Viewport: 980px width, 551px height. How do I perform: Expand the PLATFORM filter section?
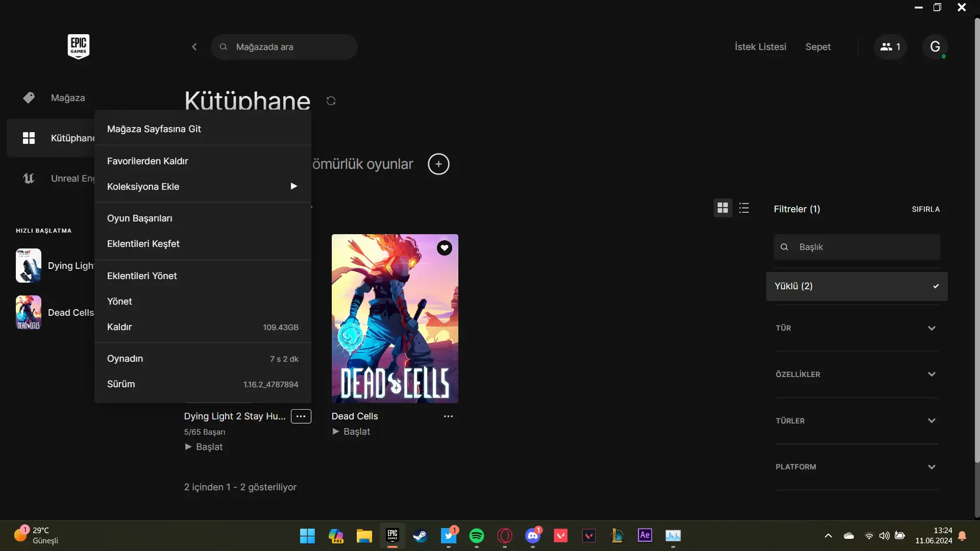point(857,467)
